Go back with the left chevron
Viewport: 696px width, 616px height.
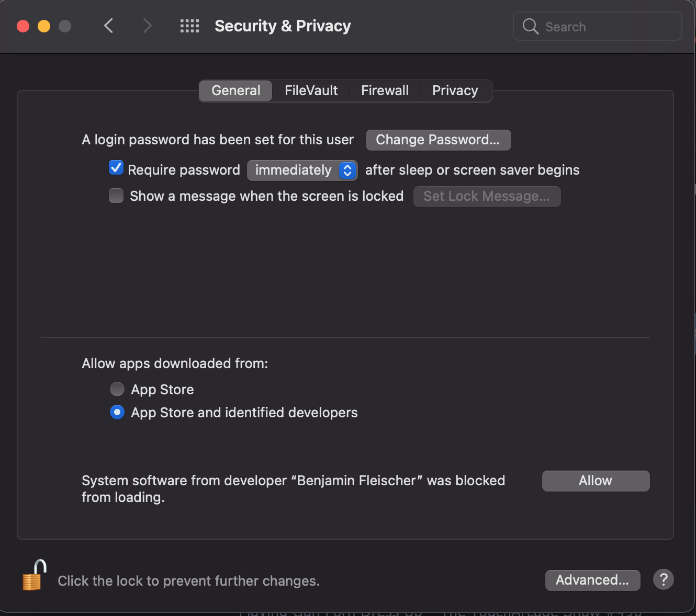[x=109, y=26]
